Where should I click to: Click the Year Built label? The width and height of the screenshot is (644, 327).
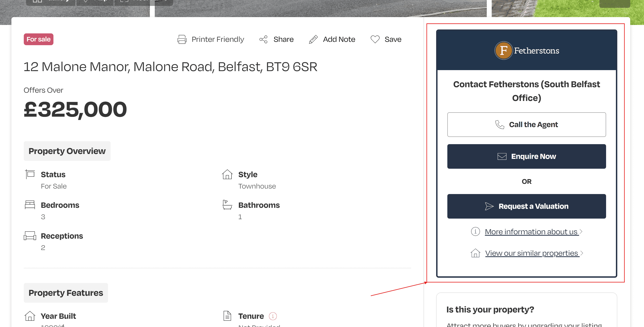click(58, 316)
